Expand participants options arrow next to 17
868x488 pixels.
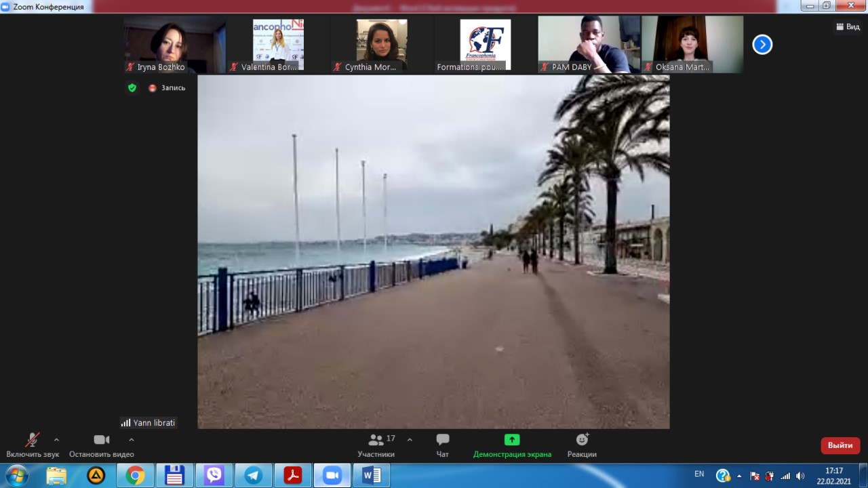point(410,439)
